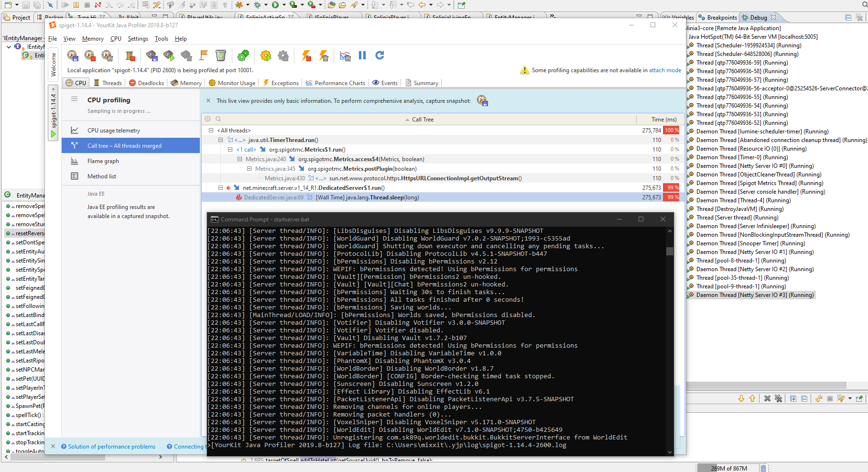
Task: Open the Summary tab
Action: [422, 83]
